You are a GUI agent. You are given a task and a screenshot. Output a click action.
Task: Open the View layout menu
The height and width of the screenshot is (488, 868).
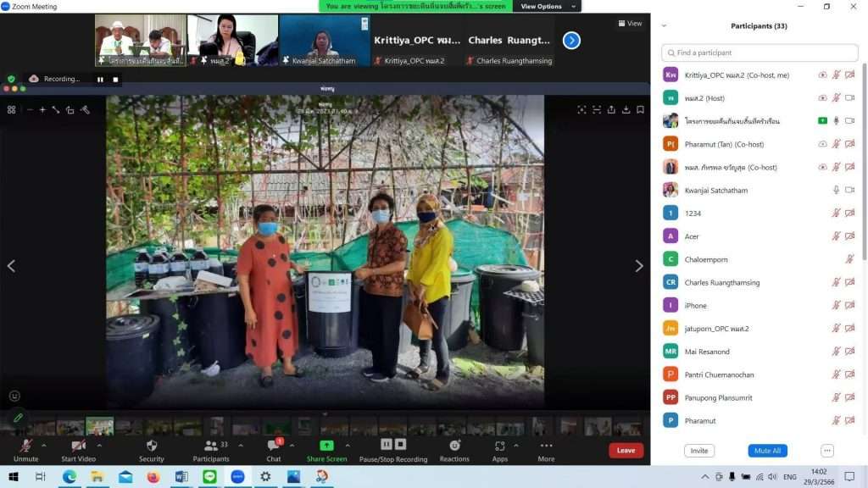(x=630, y=24)
